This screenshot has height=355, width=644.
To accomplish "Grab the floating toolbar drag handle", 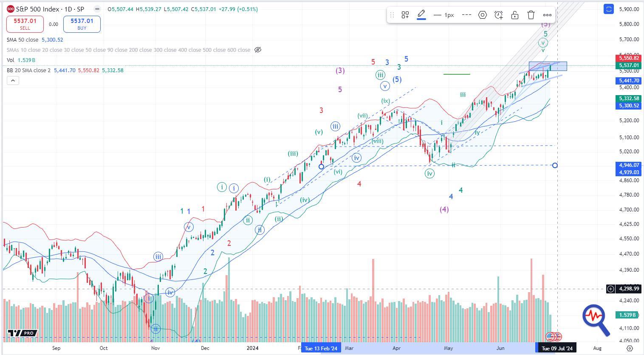I will [x=392, y=15].
